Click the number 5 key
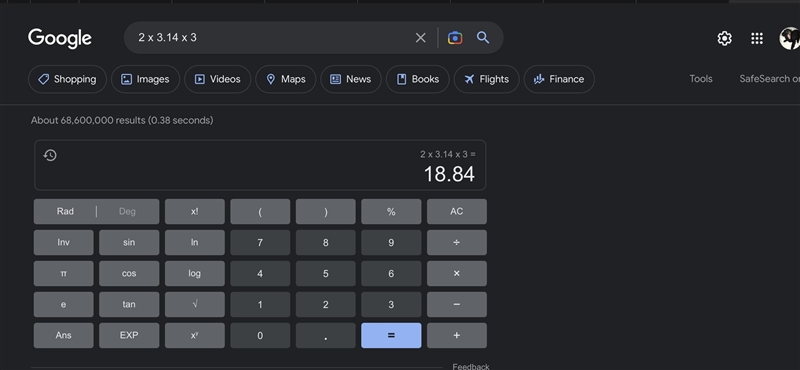The width and height of the screenshot is (800, 370). pyautogui.click(x=326, y=274)
